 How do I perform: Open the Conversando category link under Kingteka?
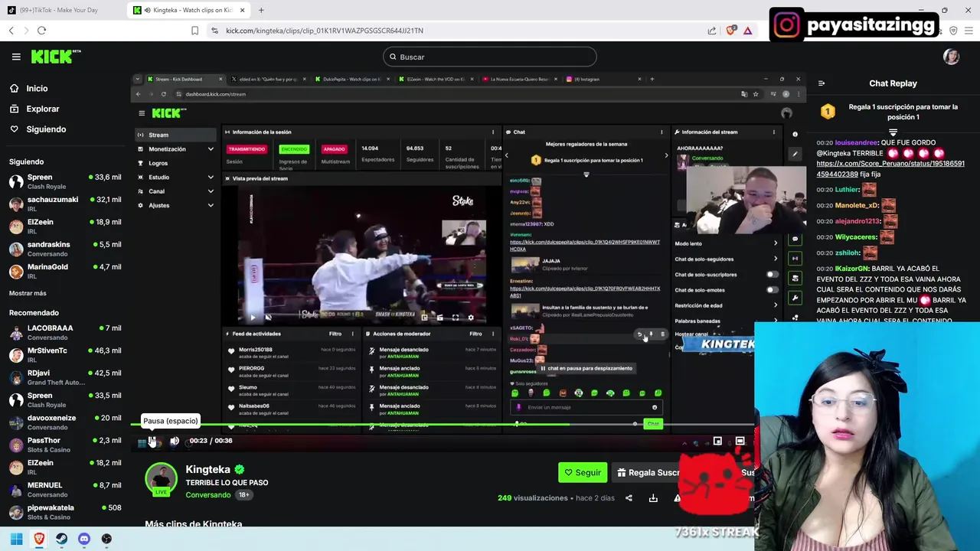tap(207, 495)
